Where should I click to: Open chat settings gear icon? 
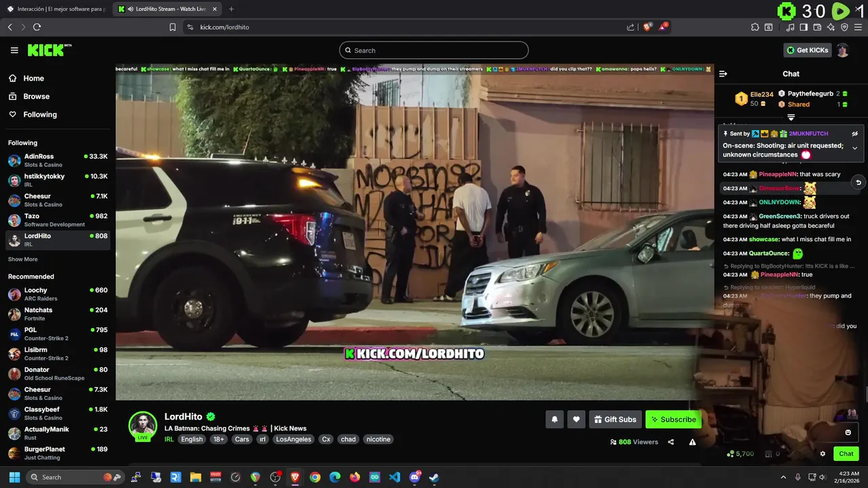[x=823, y=454]
